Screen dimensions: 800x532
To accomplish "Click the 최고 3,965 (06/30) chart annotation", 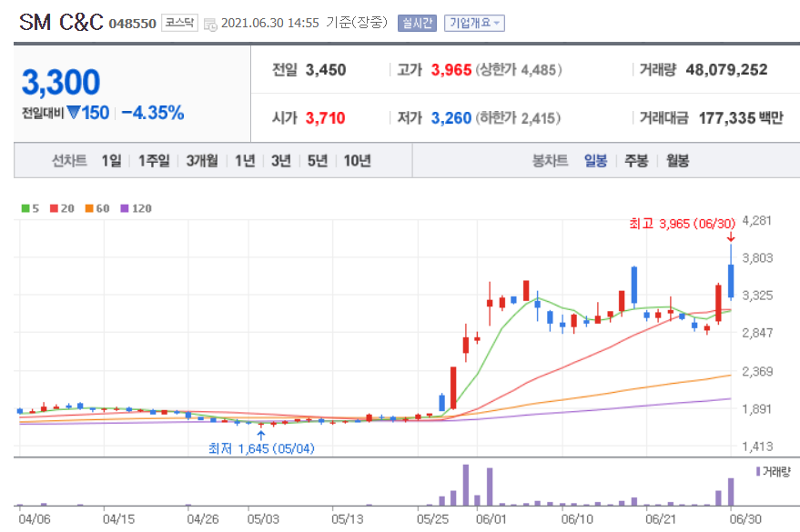I will click(x=683, y=224).
